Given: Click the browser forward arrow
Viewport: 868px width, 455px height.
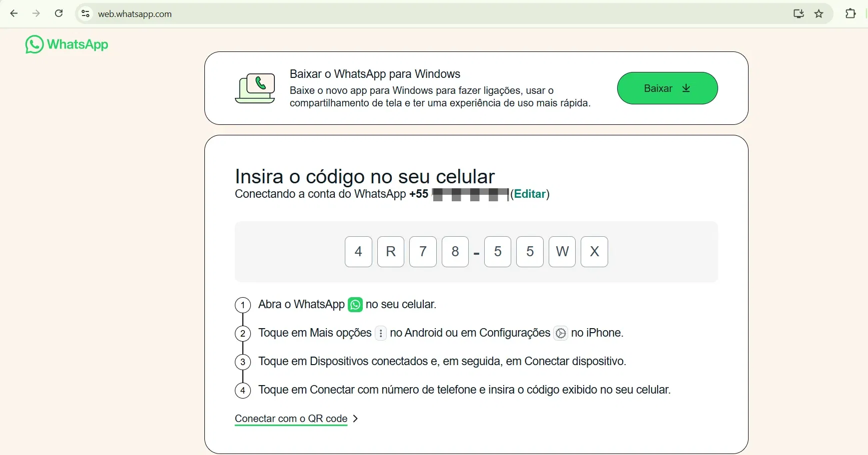Looking at the screenshot, I should click(x=36, y=13).
